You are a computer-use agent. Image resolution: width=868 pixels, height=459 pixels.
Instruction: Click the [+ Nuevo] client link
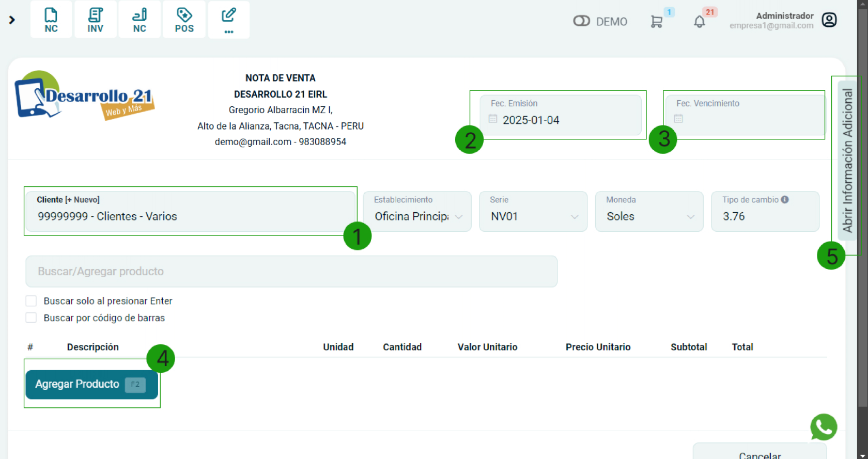click(x=82, y=200)
